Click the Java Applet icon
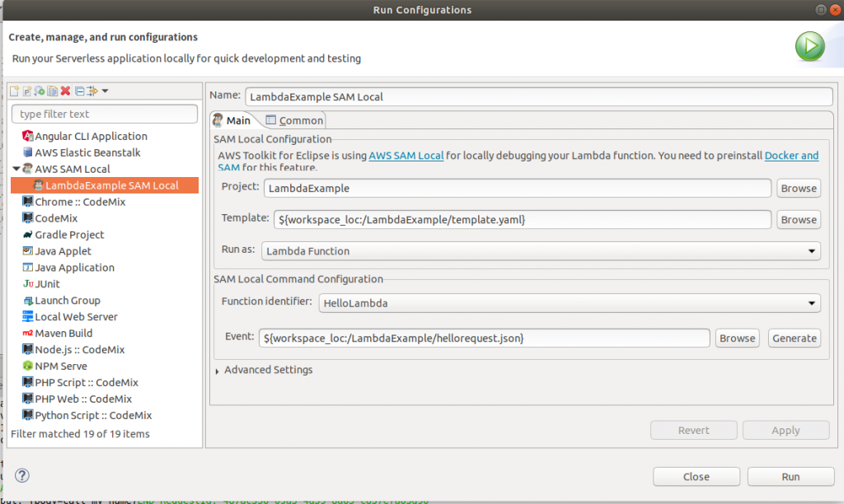Viewport: 844px width, 504px height. [x=27, y=250]
